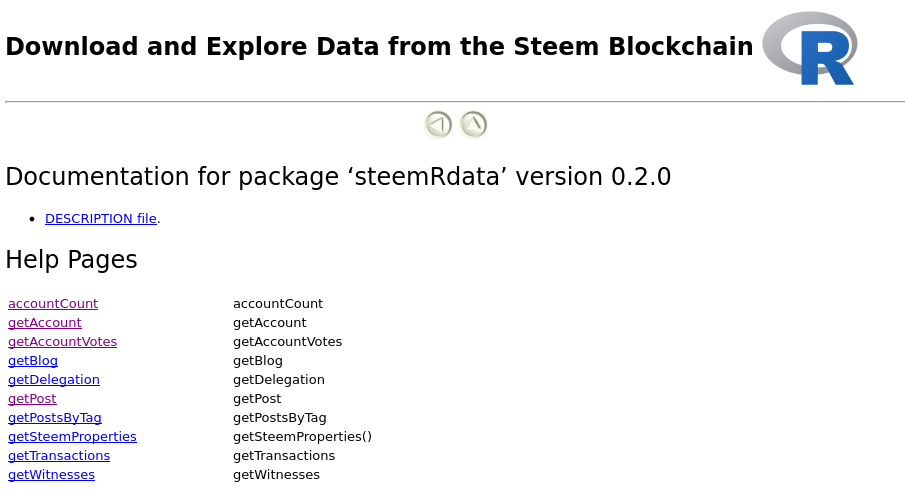905x492 pixels.
Task: Visit the getPost link
Action: tap(32, 399)
